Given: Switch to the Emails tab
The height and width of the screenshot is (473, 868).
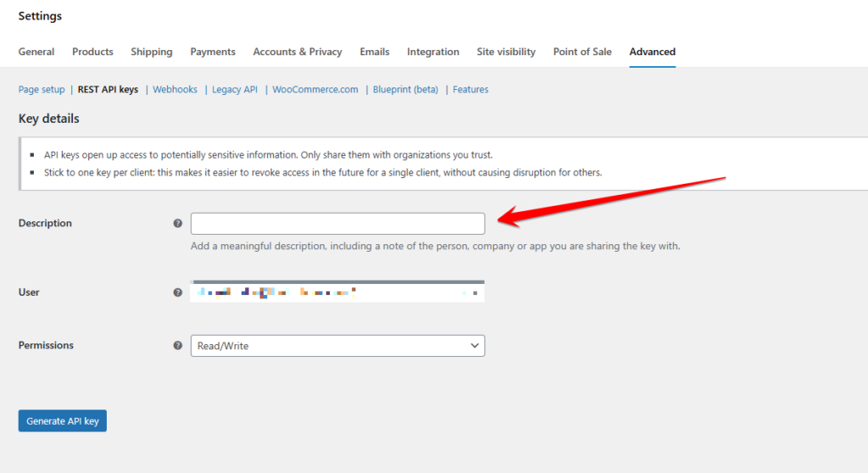Looking at the screenshot, I should (x=375, y=52).
